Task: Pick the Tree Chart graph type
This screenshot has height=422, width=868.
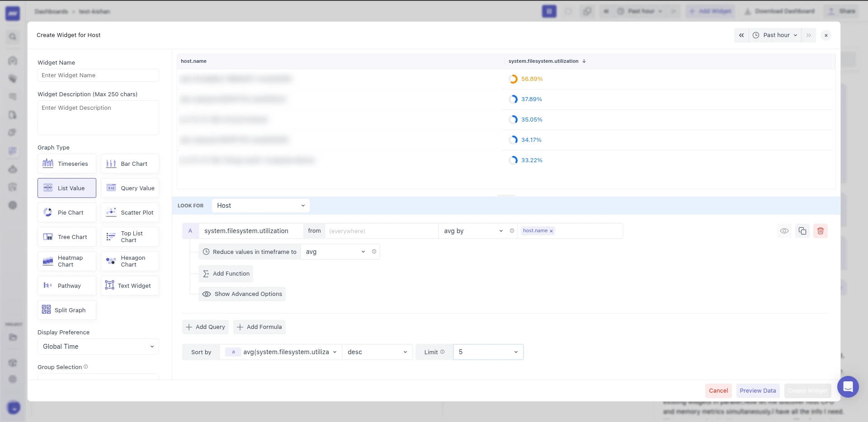Action: pyautogui.click(x=67, y=237)
